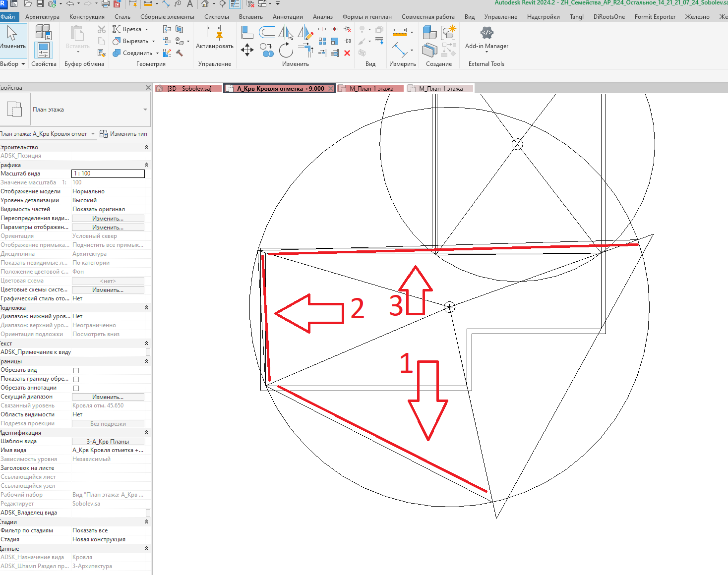Collapse the 'Идентификация' properties group
Screen dimensions: 728x575
tap(146, 433)
